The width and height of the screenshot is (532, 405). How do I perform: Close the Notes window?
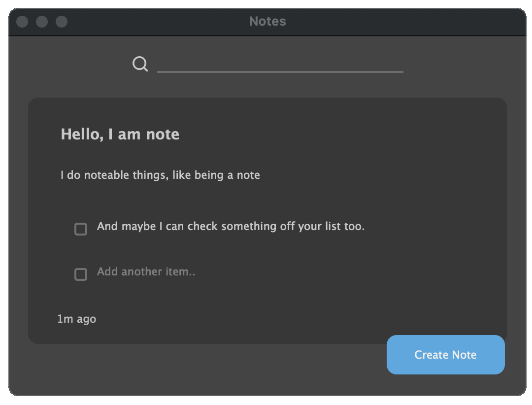tap(22, 22)
